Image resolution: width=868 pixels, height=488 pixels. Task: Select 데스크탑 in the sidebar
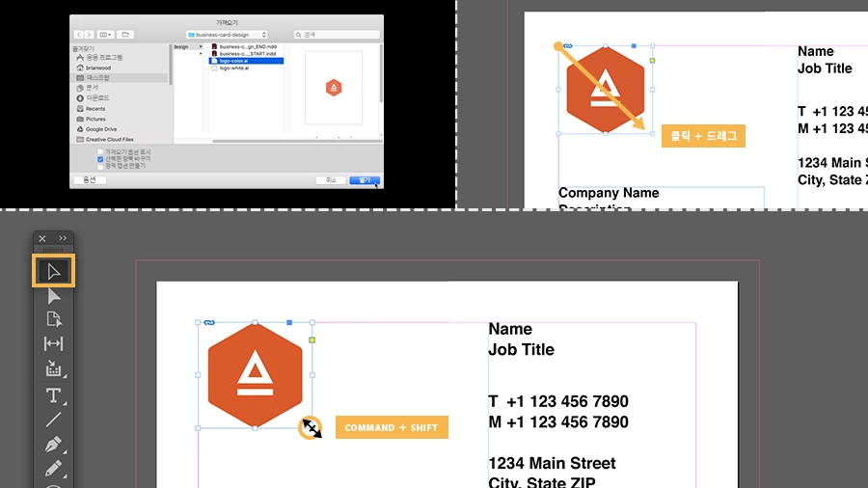[120, 78]
